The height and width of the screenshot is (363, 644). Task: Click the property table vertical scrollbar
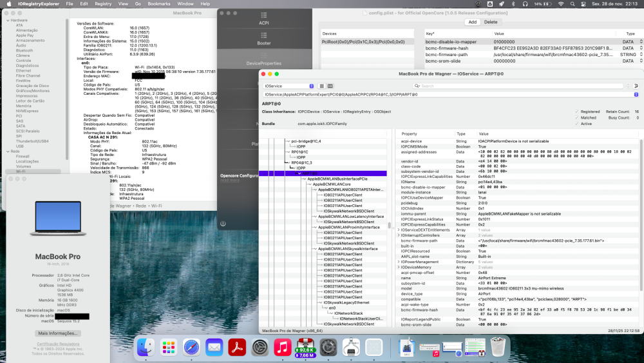point(641,214)
